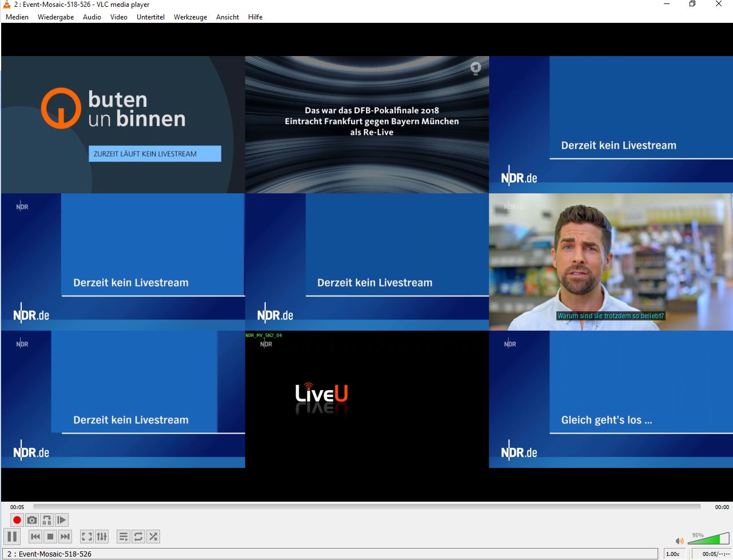The height and width of the screenshot is (560, 733).
Task: Click the LiveU stream tile
Action: (367, 399)
